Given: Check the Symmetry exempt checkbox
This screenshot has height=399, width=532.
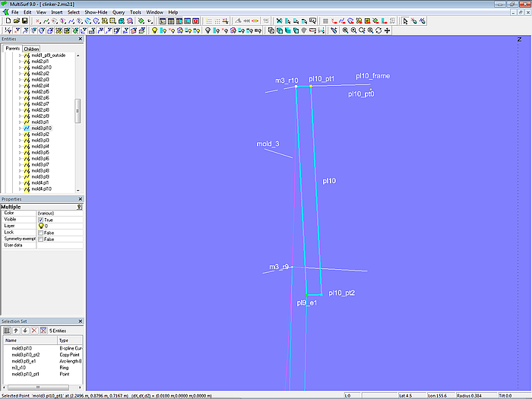Looking at the screenshot, I should (41, 239).
